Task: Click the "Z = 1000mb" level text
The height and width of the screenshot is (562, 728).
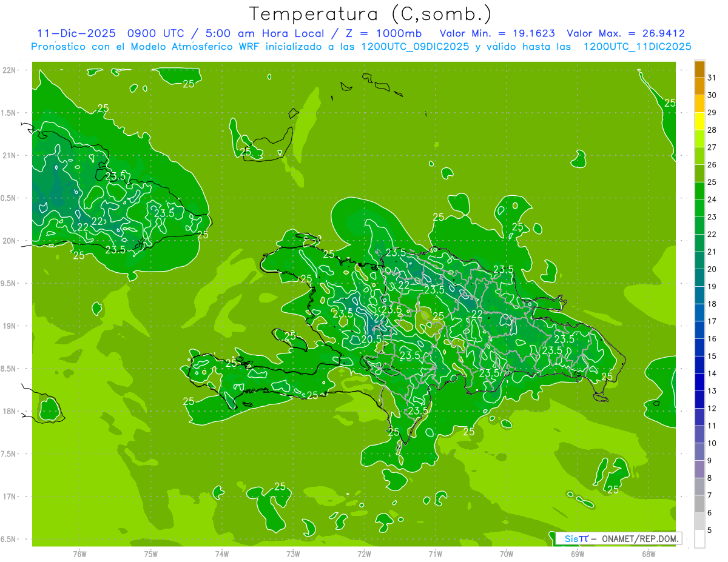Action: [x=384, y=33]
